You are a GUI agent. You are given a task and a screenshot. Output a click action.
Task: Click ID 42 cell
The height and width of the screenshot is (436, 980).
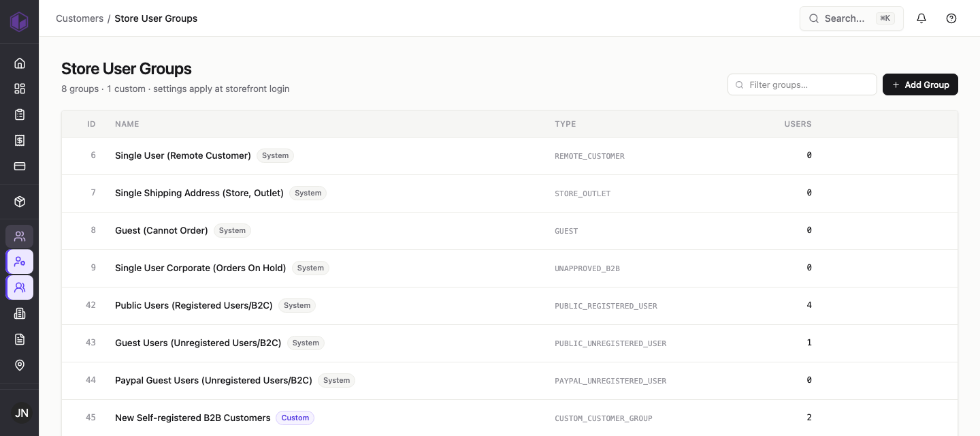[x=91, y=305]
